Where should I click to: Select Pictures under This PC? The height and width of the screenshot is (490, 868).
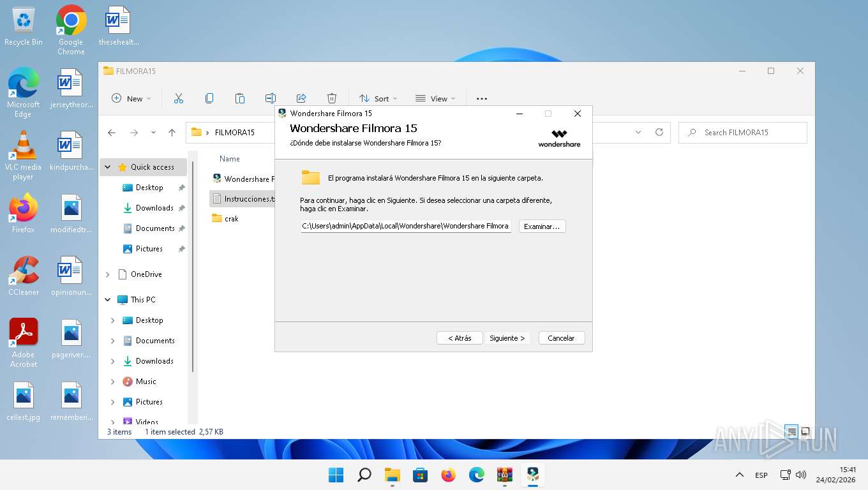point(149,402)
